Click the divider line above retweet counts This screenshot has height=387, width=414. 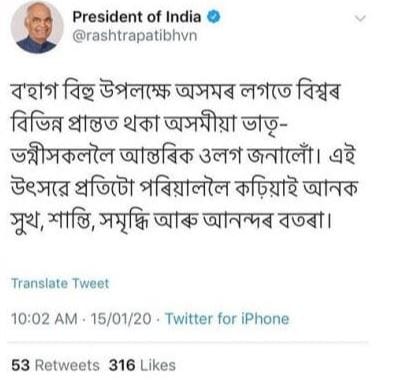coord(188,342)
